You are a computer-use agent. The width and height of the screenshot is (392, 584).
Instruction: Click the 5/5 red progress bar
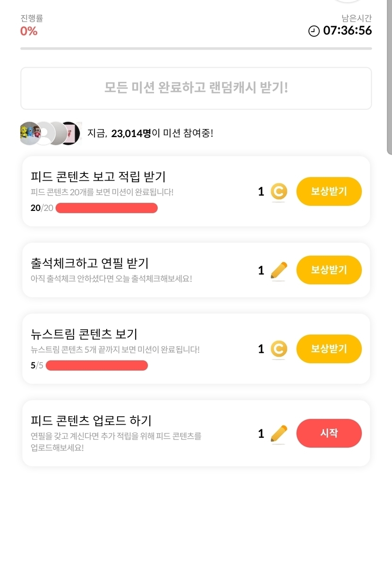(x=97, y=366)
